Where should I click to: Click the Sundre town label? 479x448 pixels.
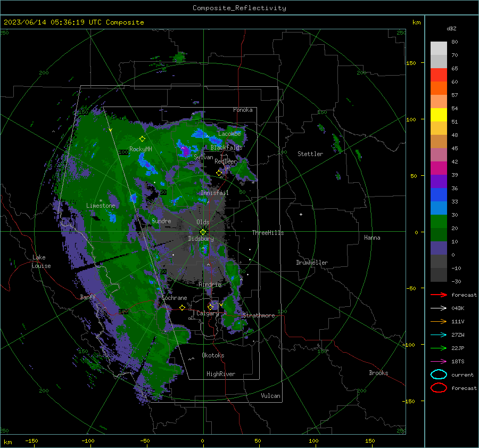point(161,221)
